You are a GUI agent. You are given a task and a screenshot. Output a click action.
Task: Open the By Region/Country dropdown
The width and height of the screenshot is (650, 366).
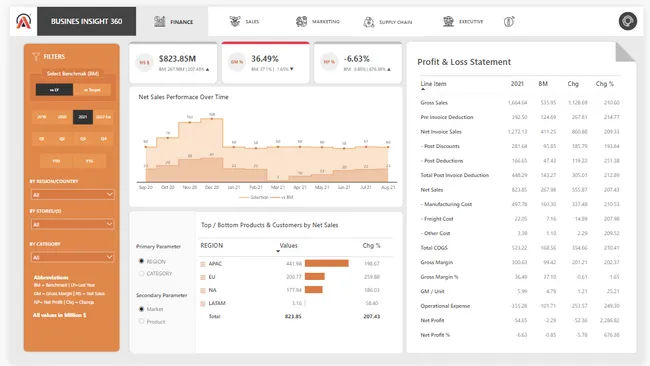click(73, 194)
